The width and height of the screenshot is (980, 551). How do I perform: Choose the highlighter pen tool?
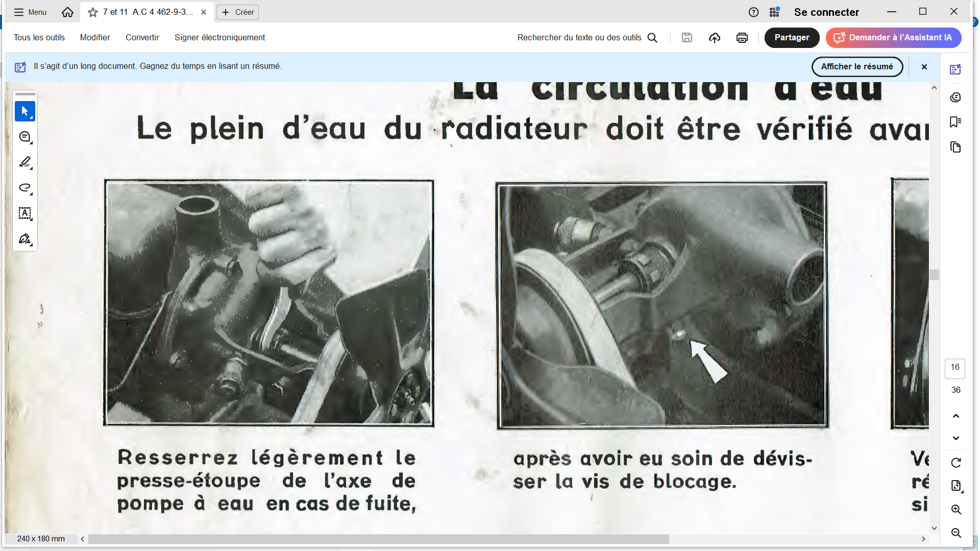click(x=24, y=162)
